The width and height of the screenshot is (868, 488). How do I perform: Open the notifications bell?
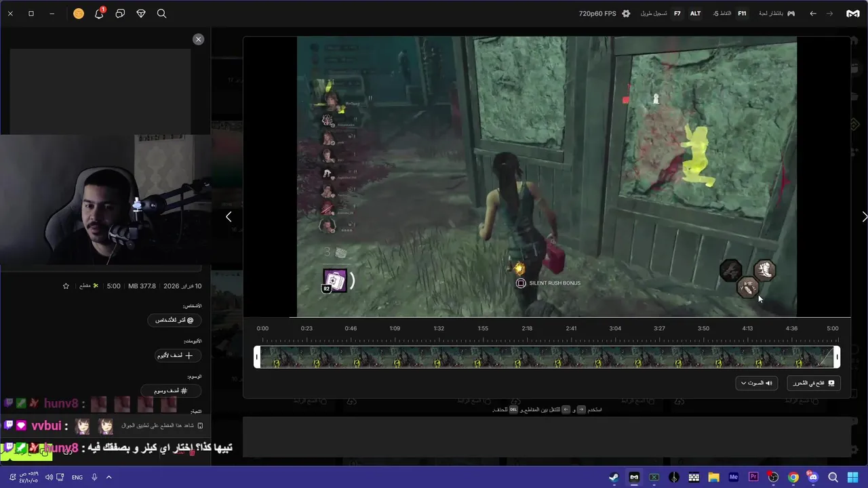99,13
